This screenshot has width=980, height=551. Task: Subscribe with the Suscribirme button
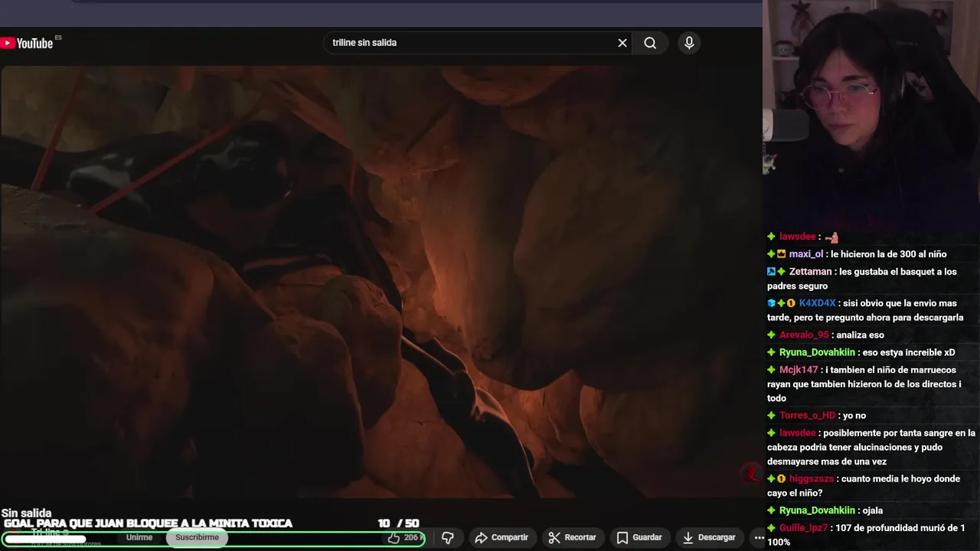tap(197, 537)
